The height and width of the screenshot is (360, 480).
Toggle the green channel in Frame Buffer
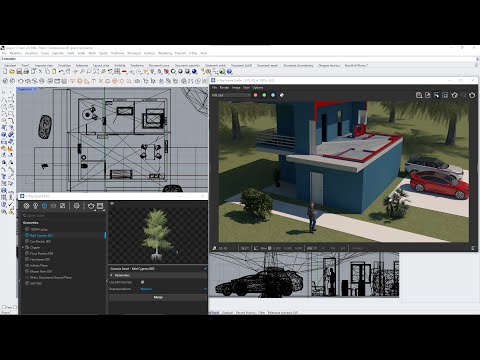(x=264, y=95)
